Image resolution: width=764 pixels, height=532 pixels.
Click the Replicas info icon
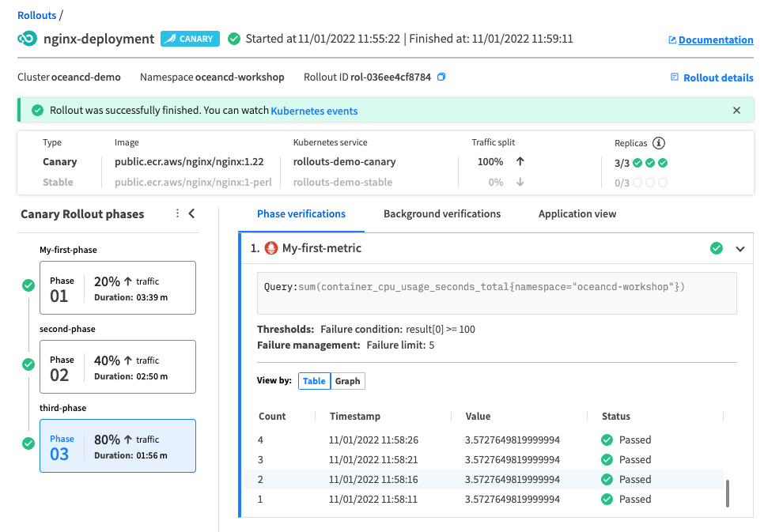659,143
